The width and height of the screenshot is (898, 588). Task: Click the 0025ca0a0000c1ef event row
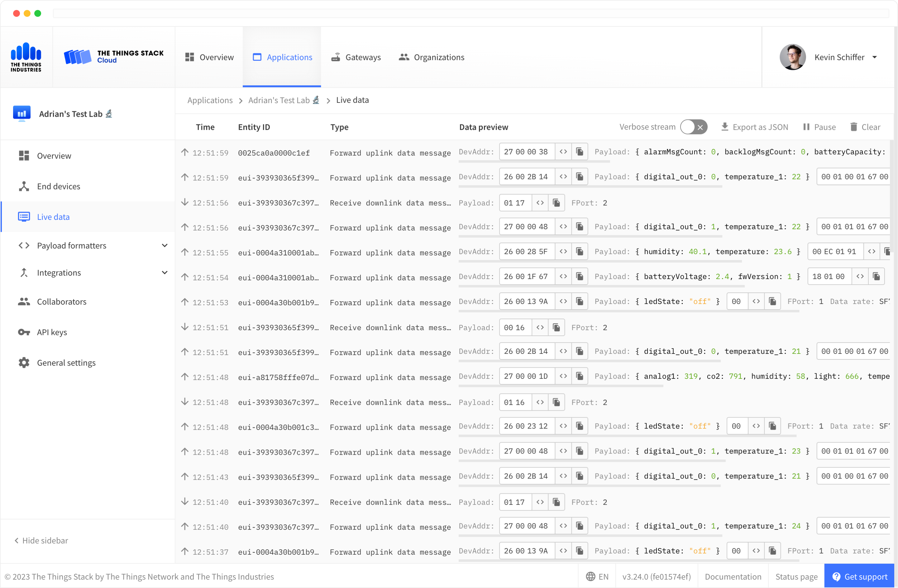click(274, 153)
